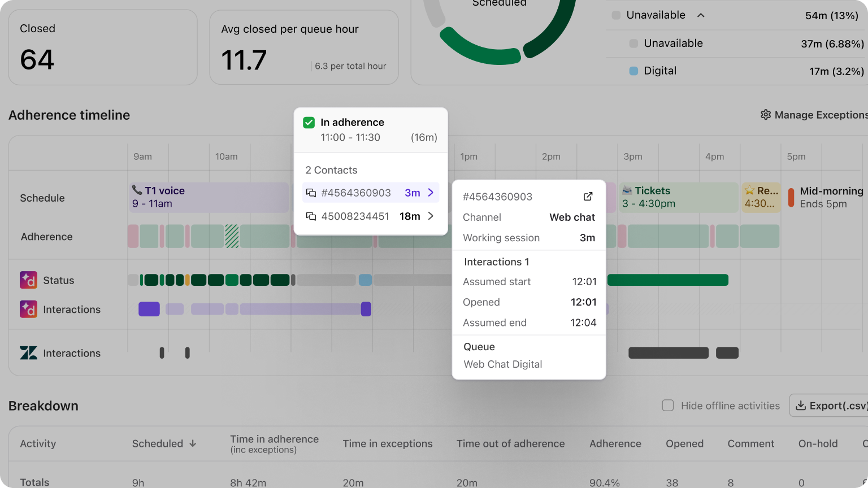The width and height of the screenshot is (868, 488).
Task: Select the T1 voice schedule block
Action: pos(210,197)
